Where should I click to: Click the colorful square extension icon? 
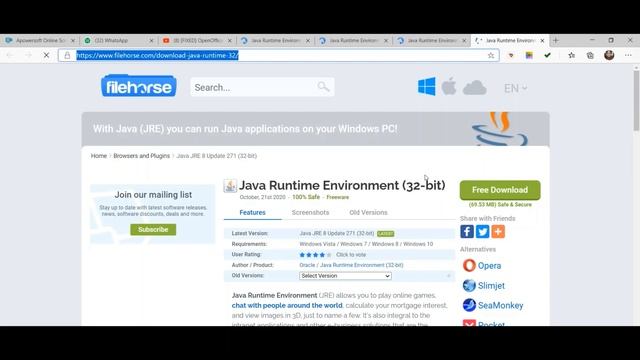(x=529, y=55)
